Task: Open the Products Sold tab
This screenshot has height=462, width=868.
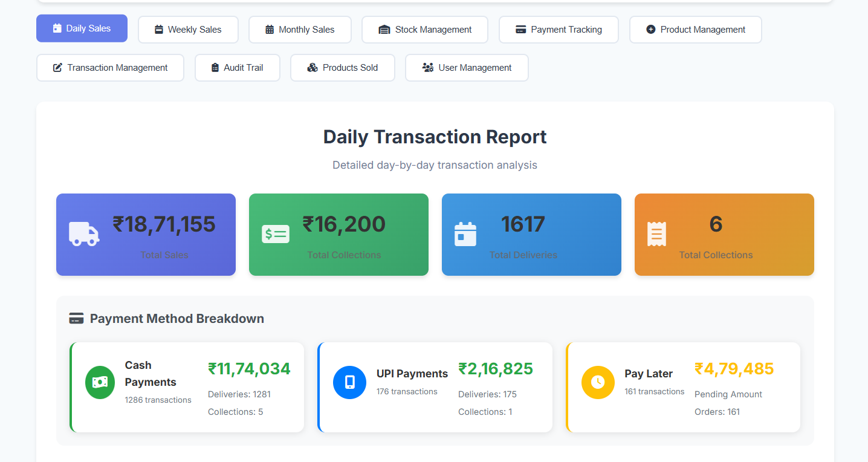Action: tap(343, 68)
